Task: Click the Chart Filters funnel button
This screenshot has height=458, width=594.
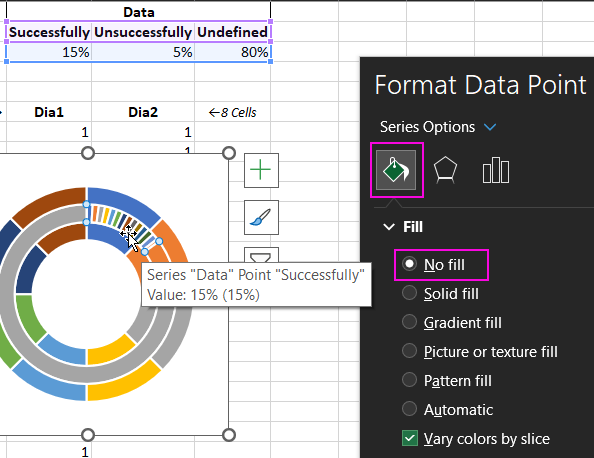Action: pos(261,256)
